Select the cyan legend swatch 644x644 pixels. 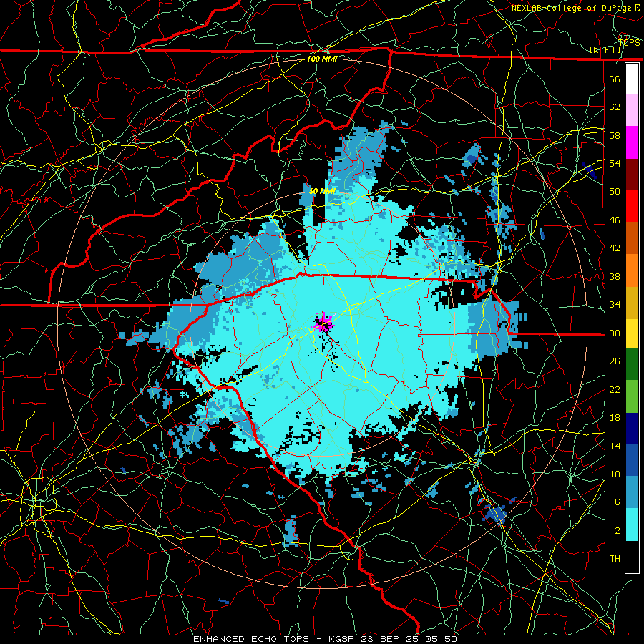click(632, 525)
